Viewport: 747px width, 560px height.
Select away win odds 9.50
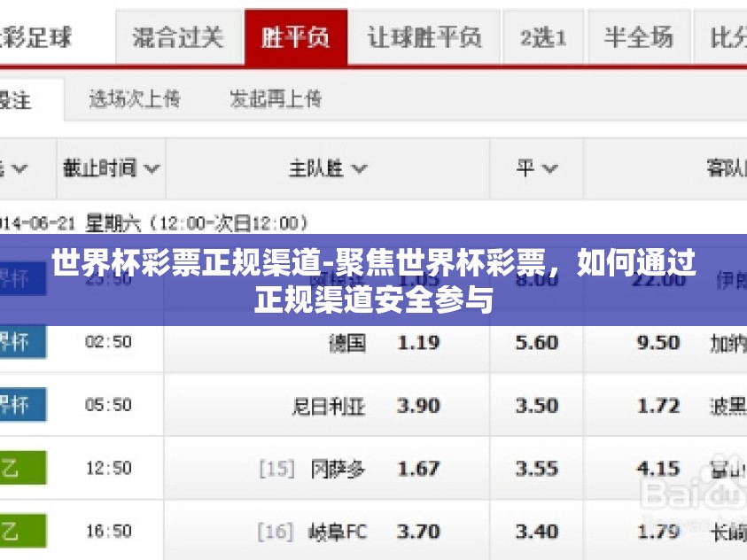pyautogui.click(x=658, y=342)
